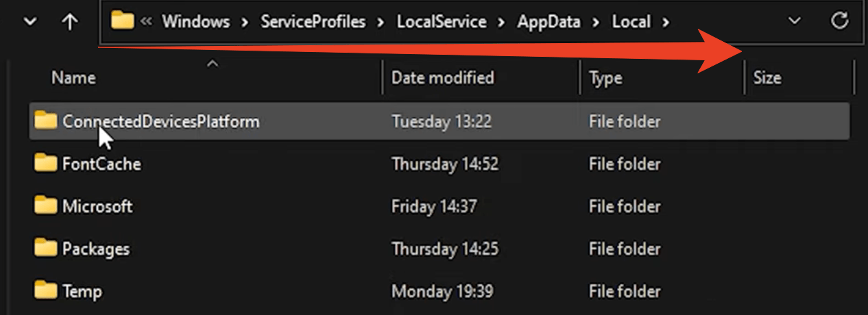Expand chevron after Local breadcrumb

pos(664,23)
